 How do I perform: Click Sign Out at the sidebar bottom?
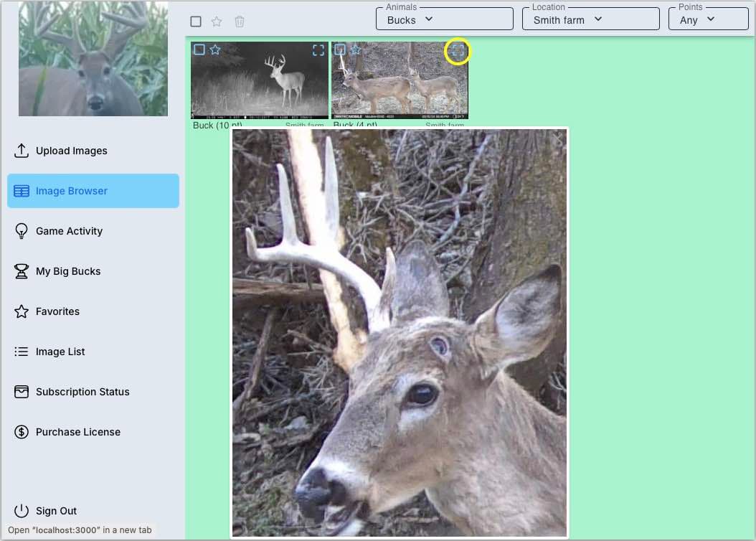56,511
